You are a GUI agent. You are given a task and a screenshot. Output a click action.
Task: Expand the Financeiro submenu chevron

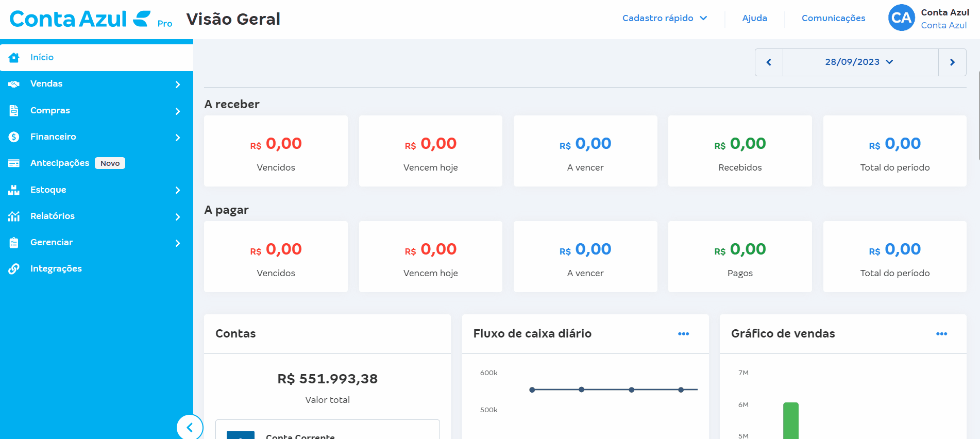pyautogui.click(x=178, y=138)
